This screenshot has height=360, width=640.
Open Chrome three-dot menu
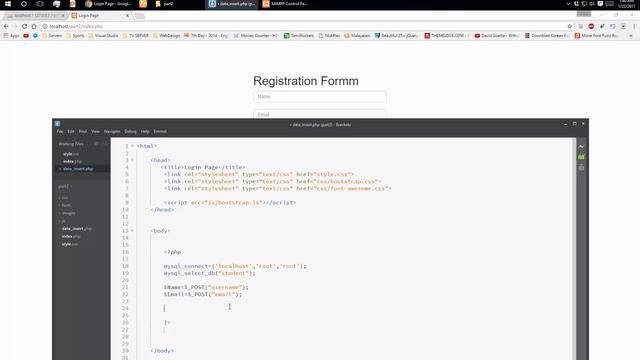tap(634, 26)
